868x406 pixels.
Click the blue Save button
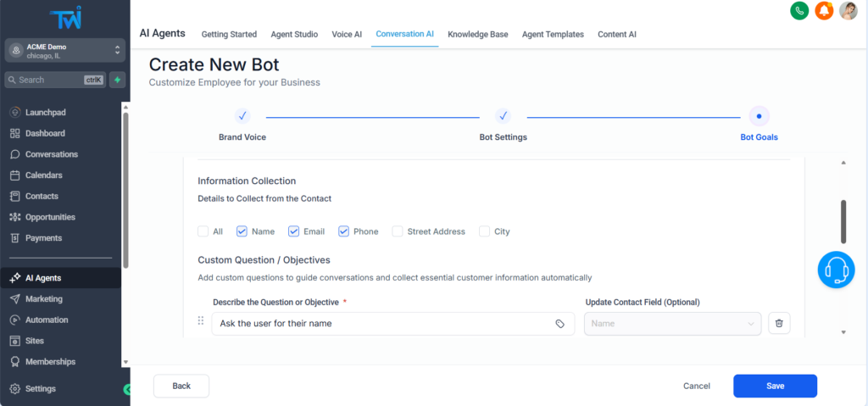point(774,386)
